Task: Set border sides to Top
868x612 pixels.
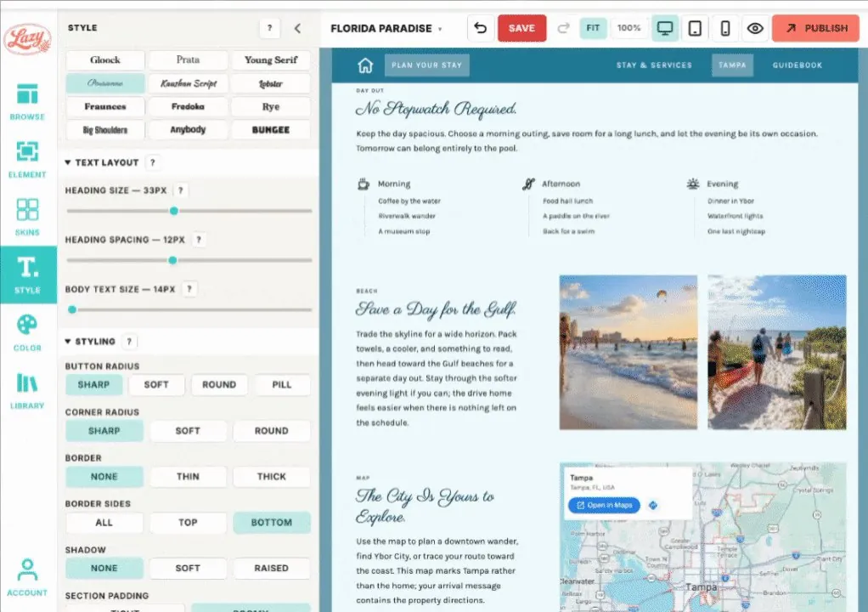Action: [x=188, y=522]
